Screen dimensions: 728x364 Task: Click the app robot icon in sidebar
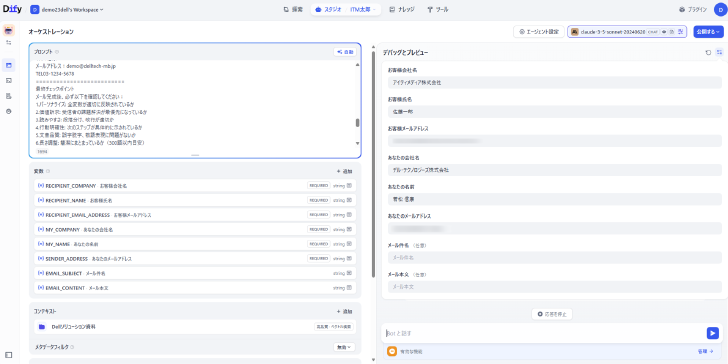(x=9, y=31)
